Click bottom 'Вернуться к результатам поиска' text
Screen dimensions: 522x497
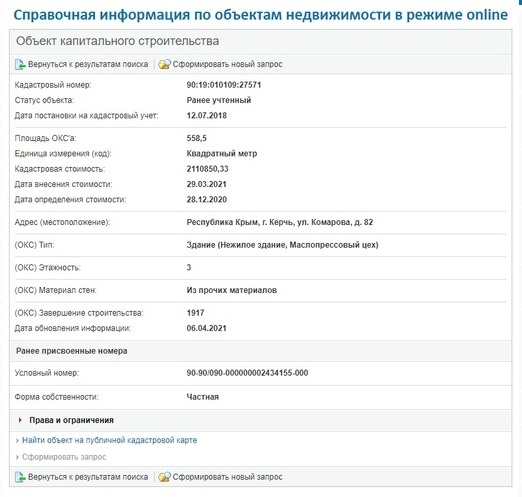[88, 477]
